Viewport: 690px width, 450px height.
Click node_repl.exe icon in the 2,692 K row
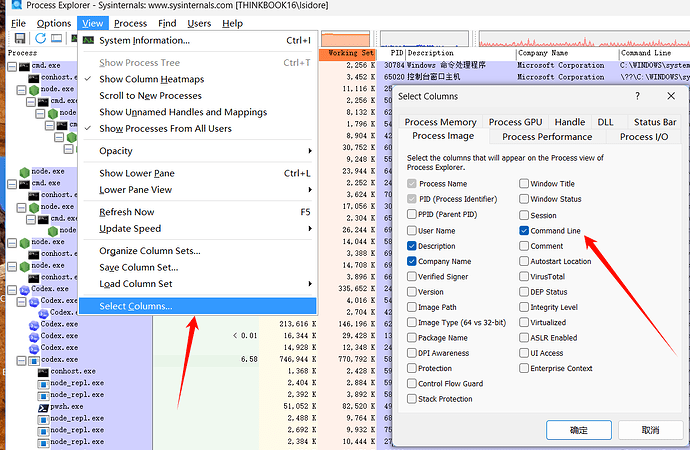pos(43,431)
